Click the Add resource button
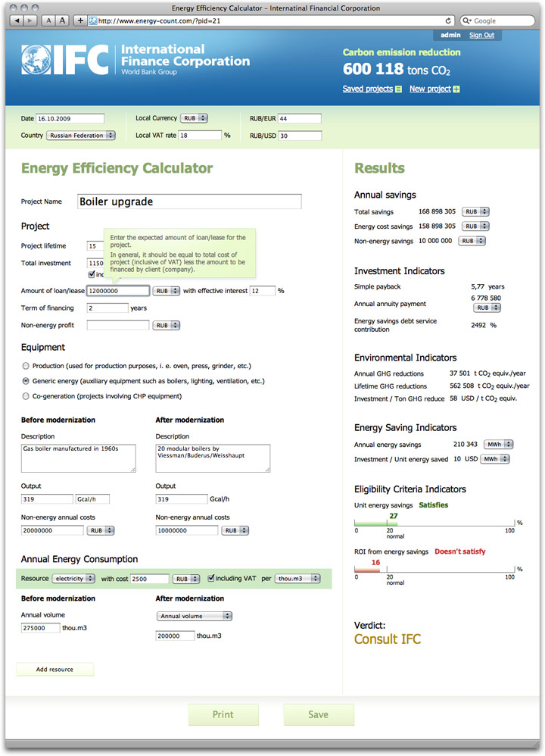 pos(55,670)
